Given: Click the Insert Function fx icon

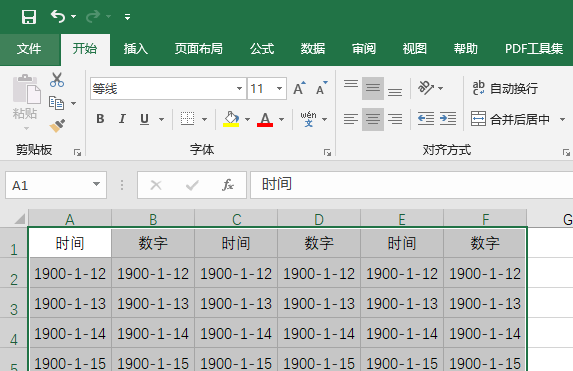Looking at the screenshot, I should click(x=228, y=185).
